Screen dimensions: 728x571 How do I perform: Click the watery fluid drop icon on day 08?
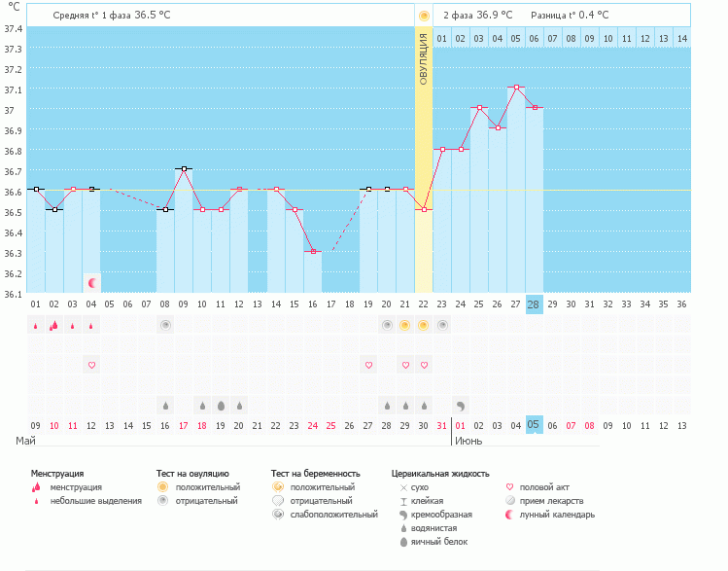pos(165,405)
